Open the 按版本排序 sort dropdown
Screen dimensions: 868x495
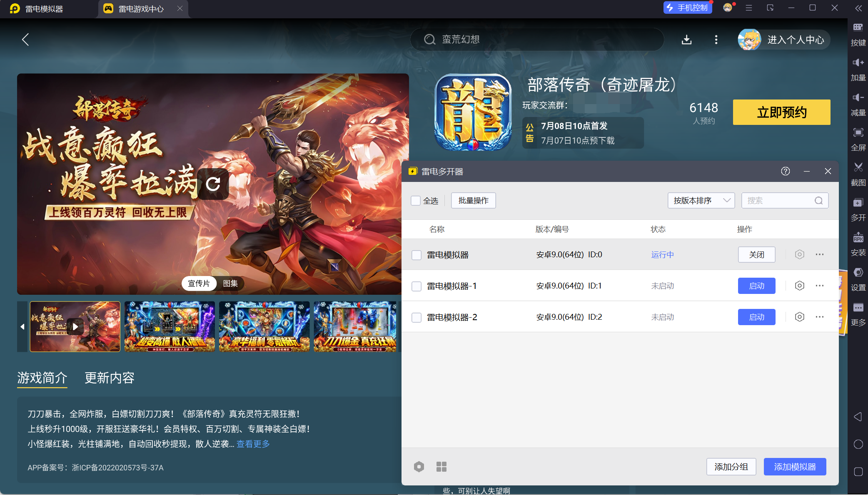pos(701,201)
